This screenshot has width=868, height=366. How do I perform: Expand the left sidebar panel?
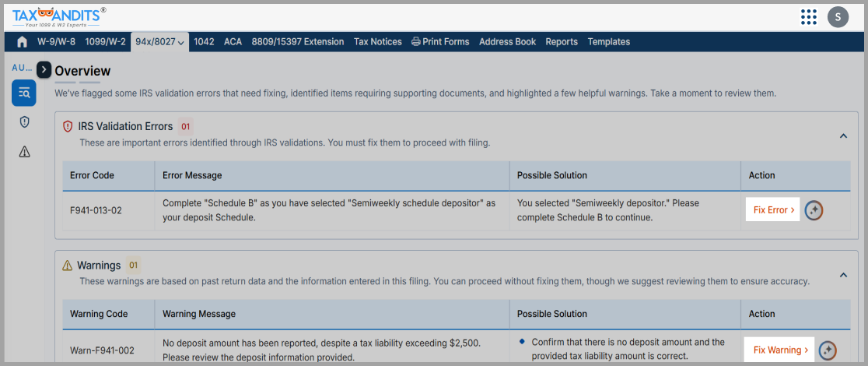click(44, 70)
